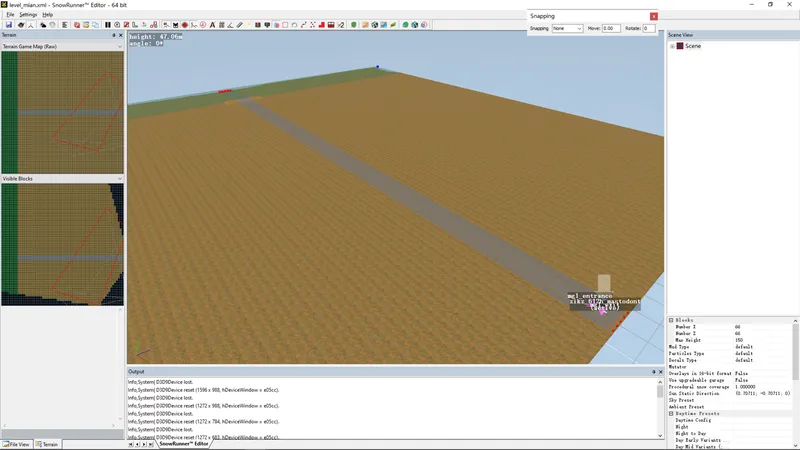Viewport: 800px width, 450px height.
Task: Pin the Terrain panel with pushpin
Action: [x=113, y=35]
